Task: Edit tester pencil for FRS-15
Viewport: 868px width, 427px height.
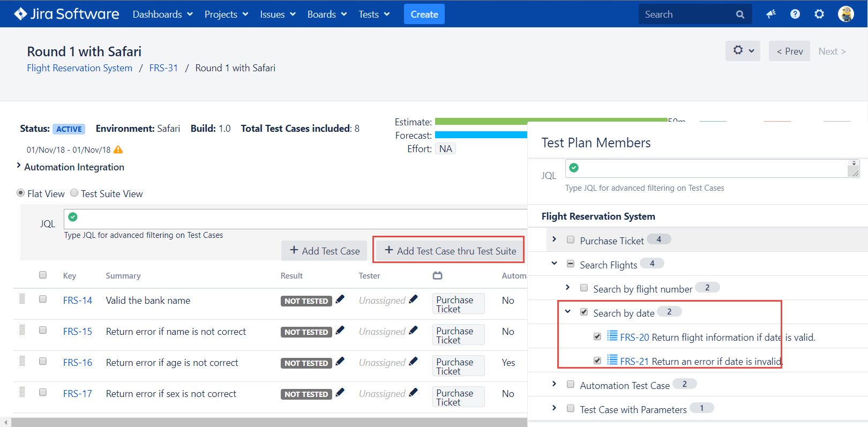Action: click(413, 331)
